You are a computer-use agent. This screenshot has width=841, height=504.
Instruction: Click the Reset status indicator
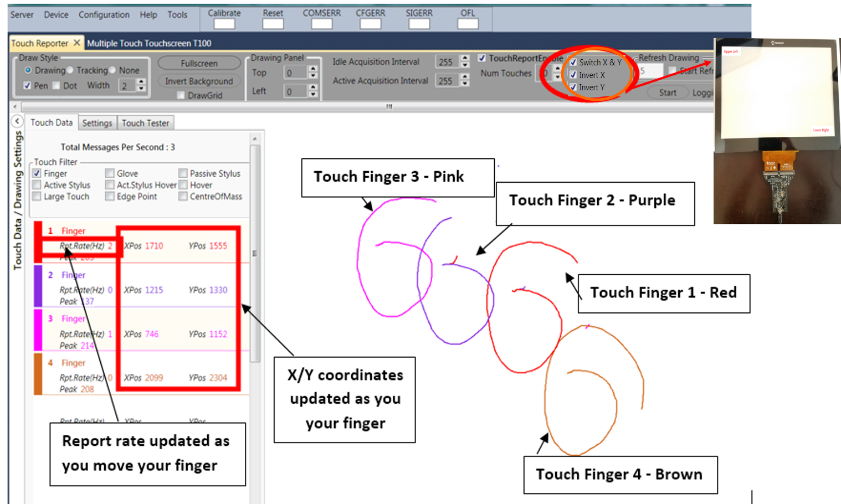coord(272,23)
